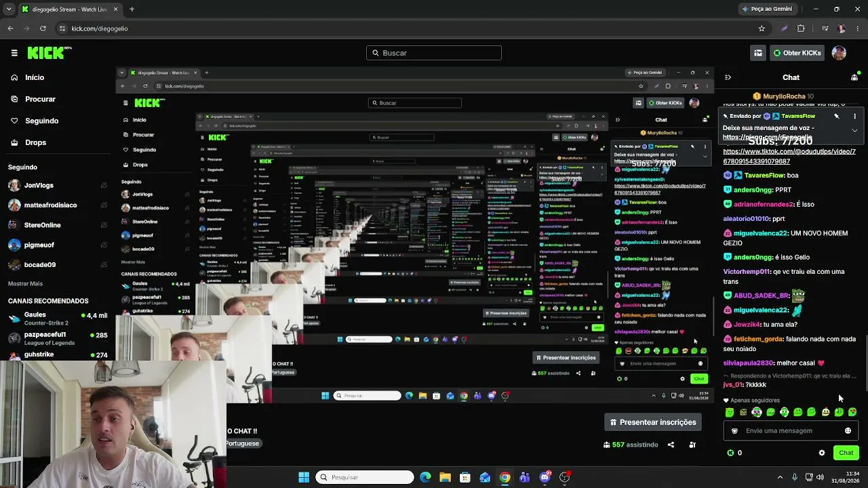Screen dimensions: 868x488
Task: View site information icon in address bar
Action: pos(62,28)
